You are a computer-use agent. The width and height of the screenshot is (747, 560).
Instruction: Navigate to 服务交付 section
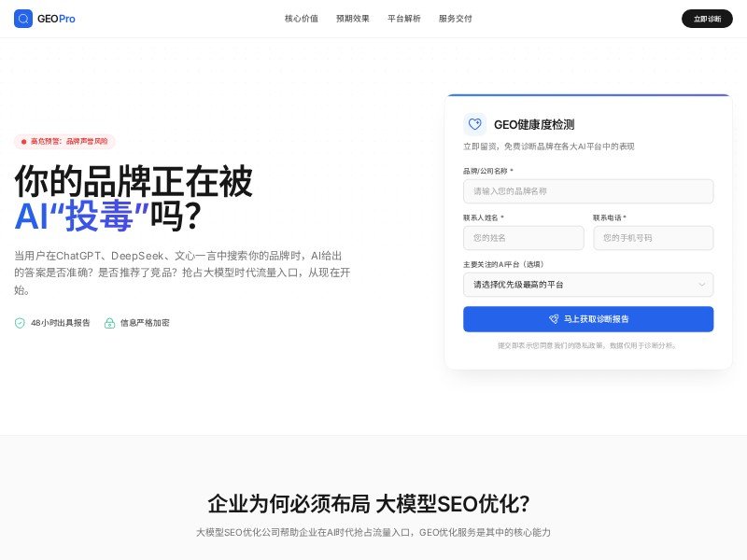(x=455, y=19)
